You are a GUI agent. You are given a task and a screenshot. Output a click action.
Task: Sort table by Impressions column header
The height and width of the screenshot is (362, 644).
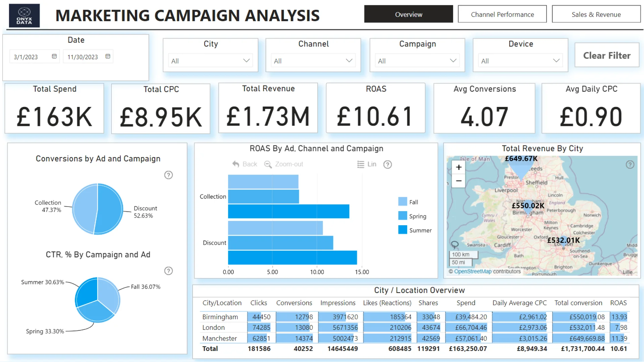338,303
